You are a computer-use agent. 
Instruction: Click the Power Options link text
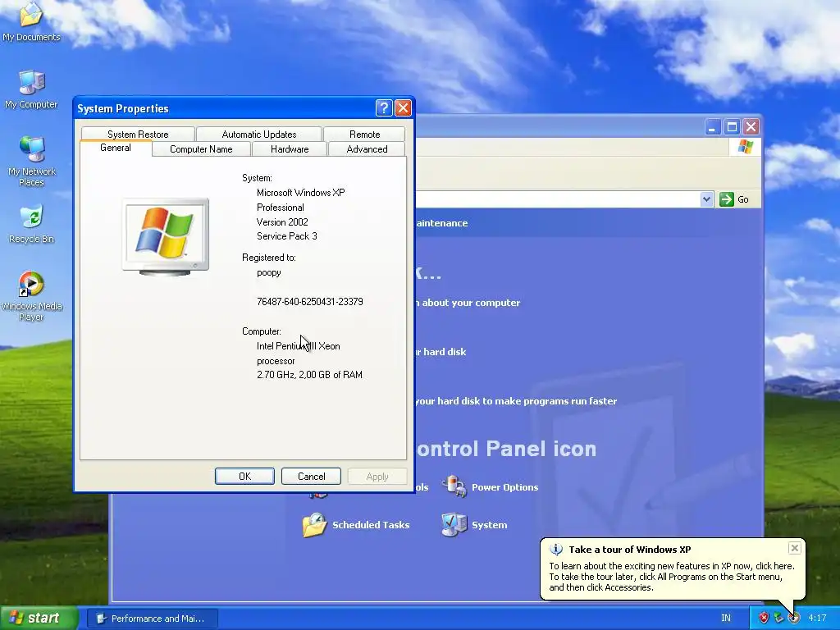tap(504, 487)
